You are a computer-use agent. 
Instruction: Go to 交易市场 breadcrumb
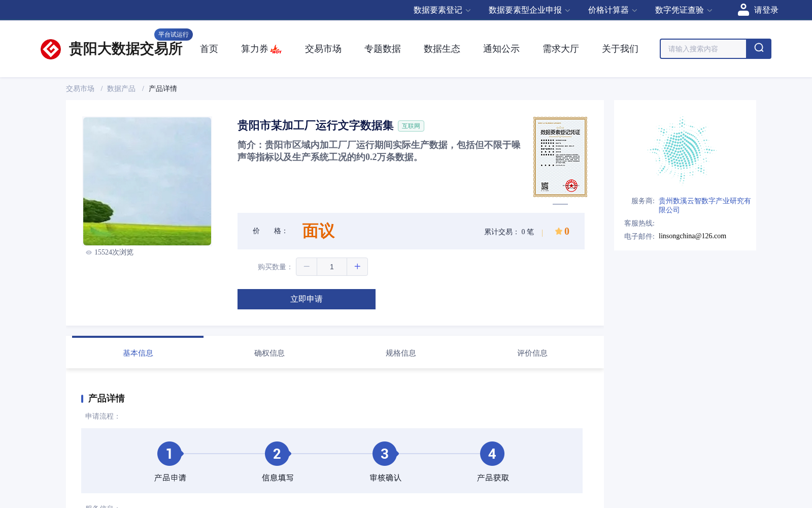80,88
